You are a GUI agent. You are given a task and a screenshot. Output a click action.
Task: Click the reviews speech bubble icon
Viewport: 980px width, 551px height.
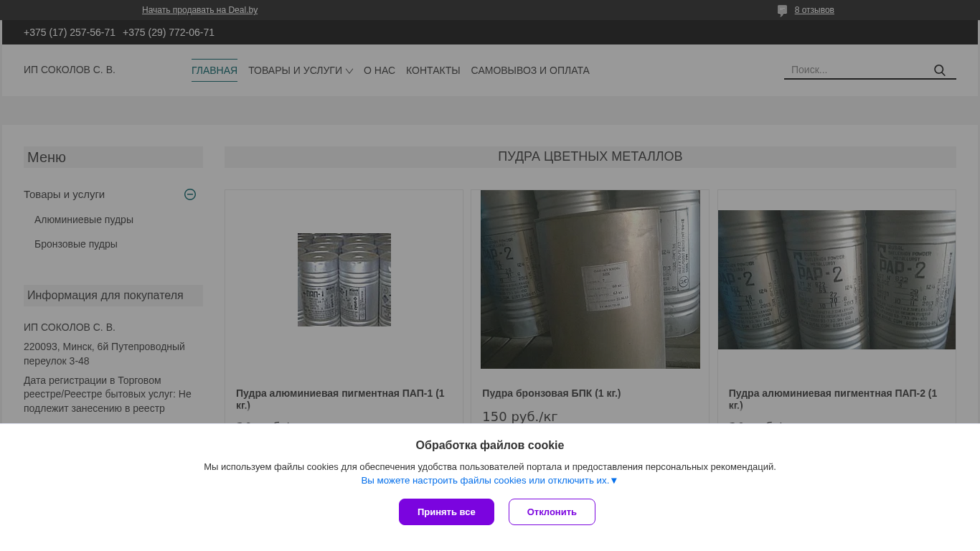click(782, 11)
